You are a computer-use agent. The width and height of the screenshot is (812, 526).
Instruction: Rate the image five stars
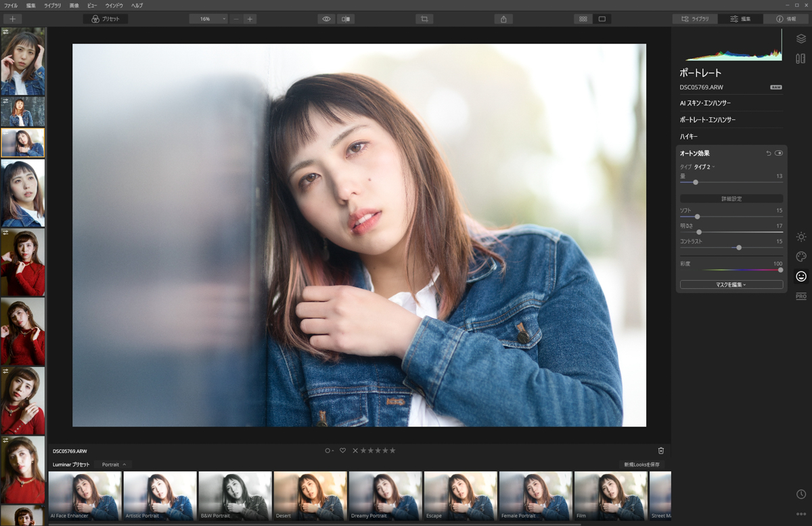(392, 451)
